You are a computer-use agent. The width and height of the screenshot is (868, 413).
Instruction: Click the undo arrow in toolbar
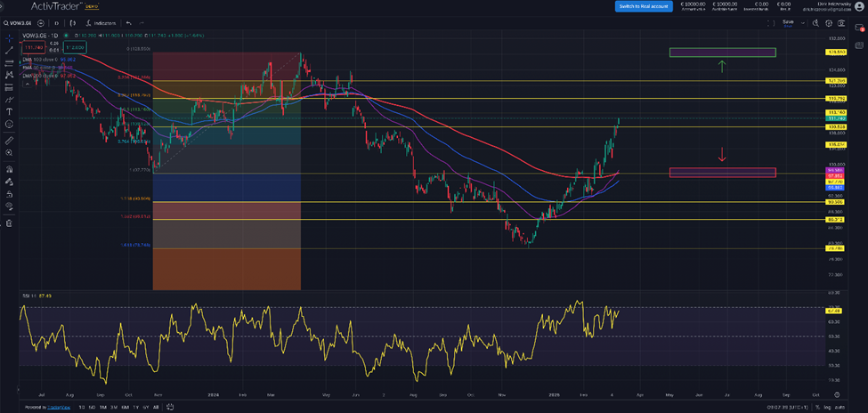128,23
